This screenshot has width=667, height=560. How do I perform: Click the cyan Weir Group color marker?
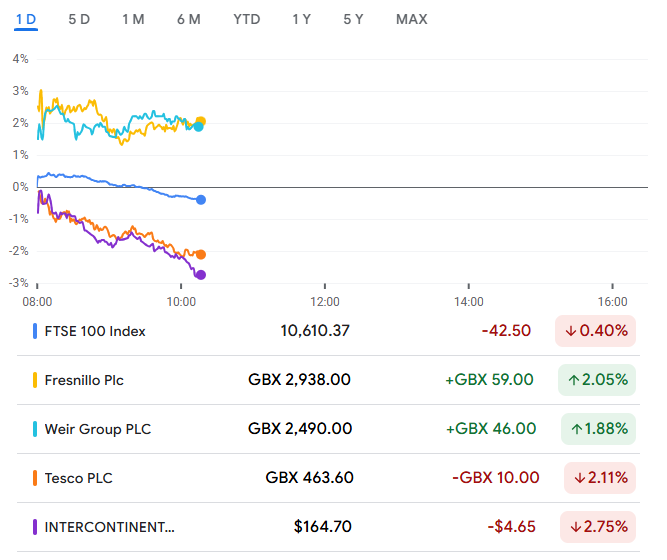point(35,429)
